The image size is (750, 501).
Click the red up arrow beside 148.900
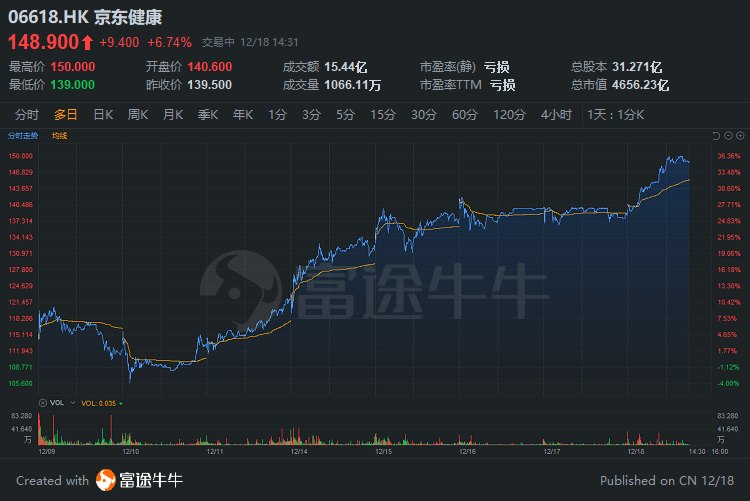(x=87, y=42)
